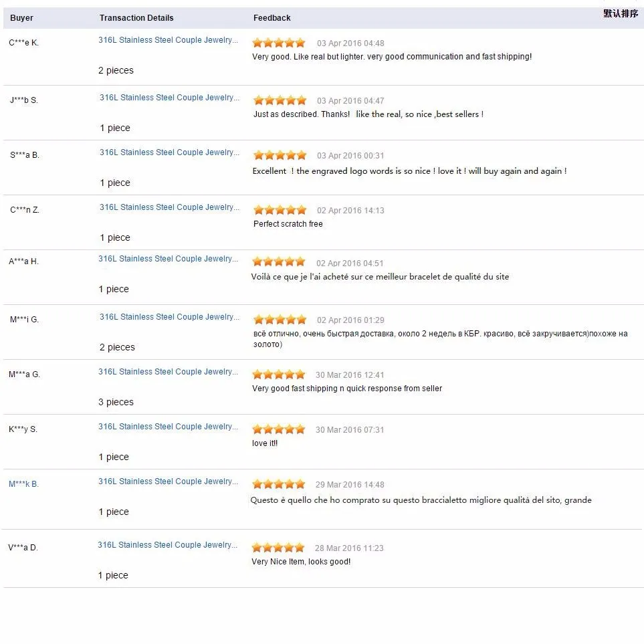Click star rating on V***a D. review

(278, 548)
